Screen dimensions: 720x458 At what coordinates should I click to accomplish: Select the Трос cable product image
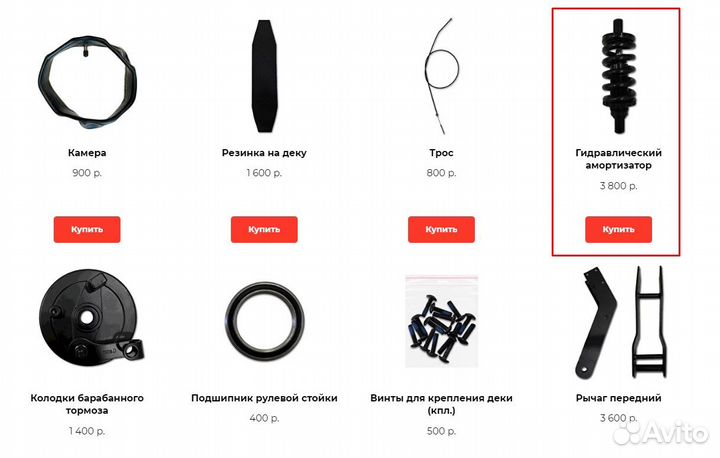coord(441,76)
